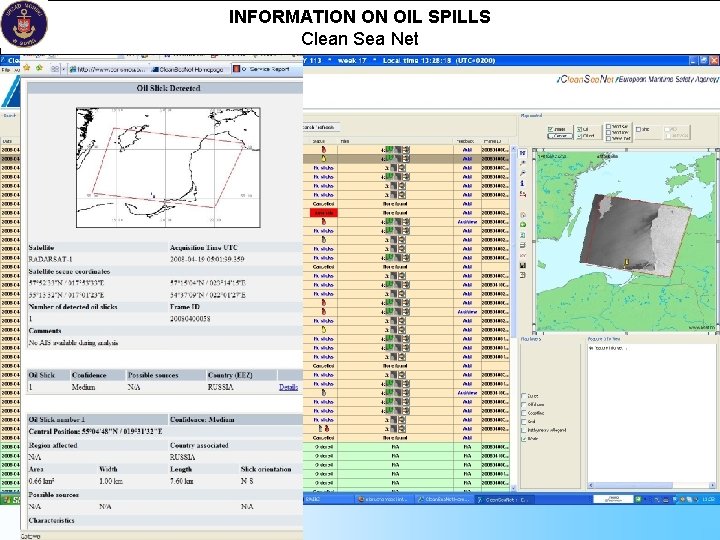Screen dimensions: 720x540
Task: Click the Quick Tabs grid icon
Action: [55, 69]
